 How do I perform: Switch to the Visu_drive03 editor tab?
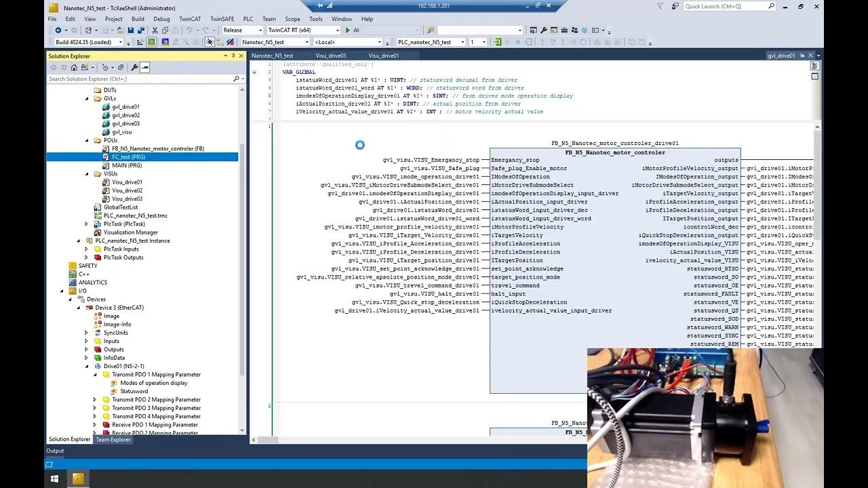(x=331, y=56)
